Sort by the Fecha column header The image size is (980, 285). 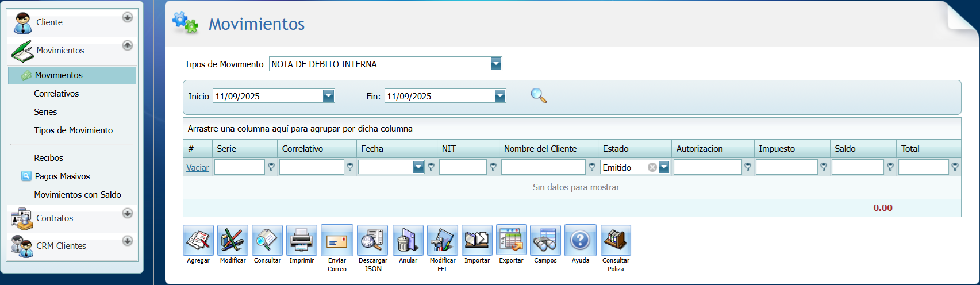click(397, 148)
